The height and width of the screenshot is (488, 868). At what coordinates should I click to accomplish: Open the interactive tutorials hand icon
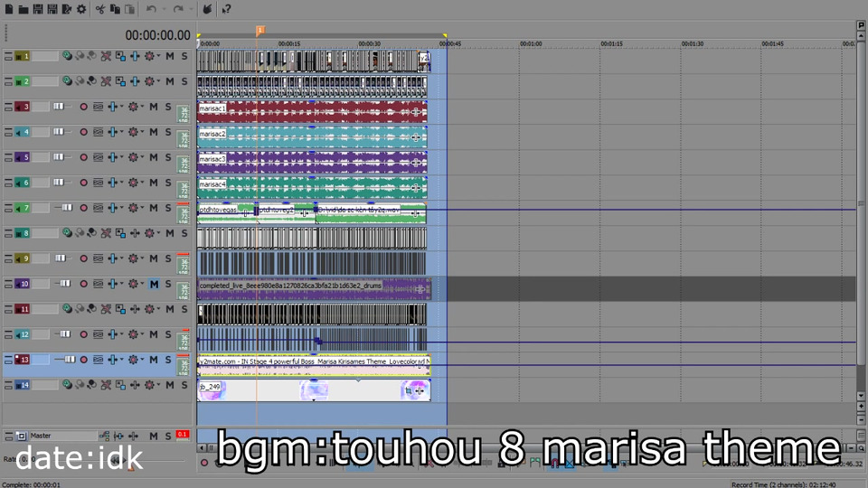click(x=207, y=9)
